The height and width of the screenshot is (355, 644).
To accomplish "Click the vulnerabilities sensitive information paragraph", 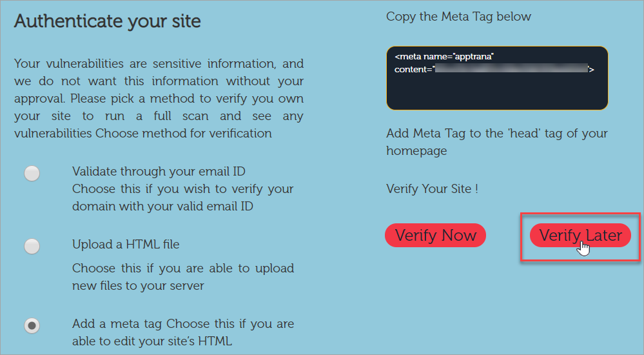I will (159, 98).
